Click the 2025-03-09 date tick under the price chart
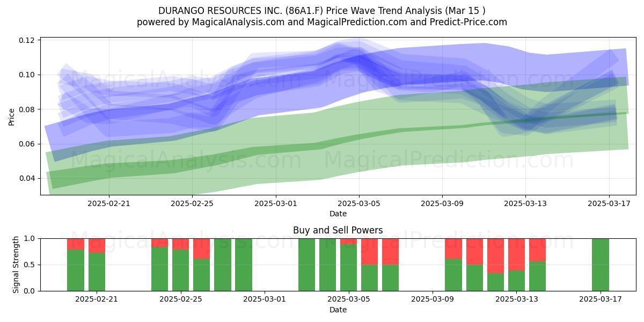Image resolution: width=644 pixels, height=322 pixels. pos(442,203)
